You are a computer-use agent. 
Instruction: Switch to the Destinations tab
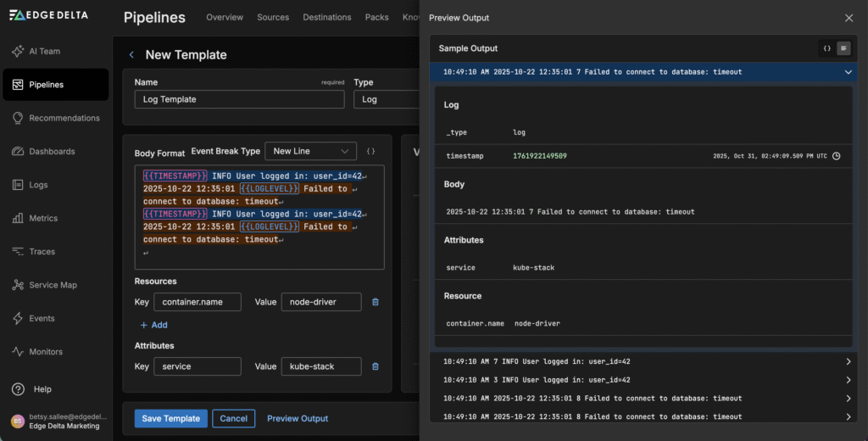coord(326,17)
